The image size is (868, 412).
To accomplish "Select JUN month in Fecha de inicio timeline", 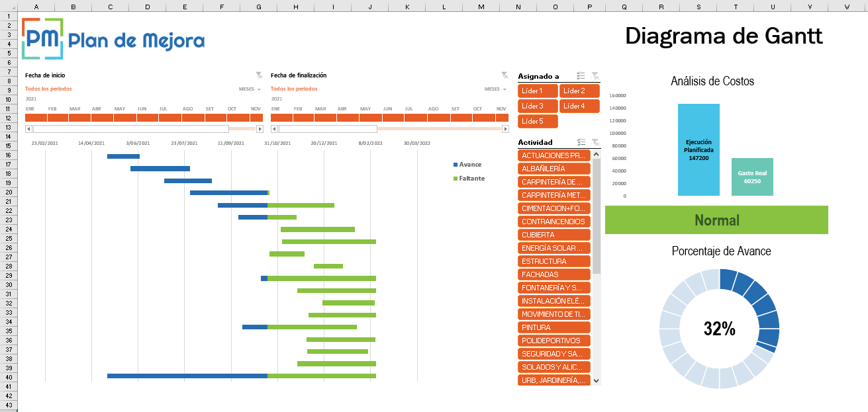I will 147,118.
